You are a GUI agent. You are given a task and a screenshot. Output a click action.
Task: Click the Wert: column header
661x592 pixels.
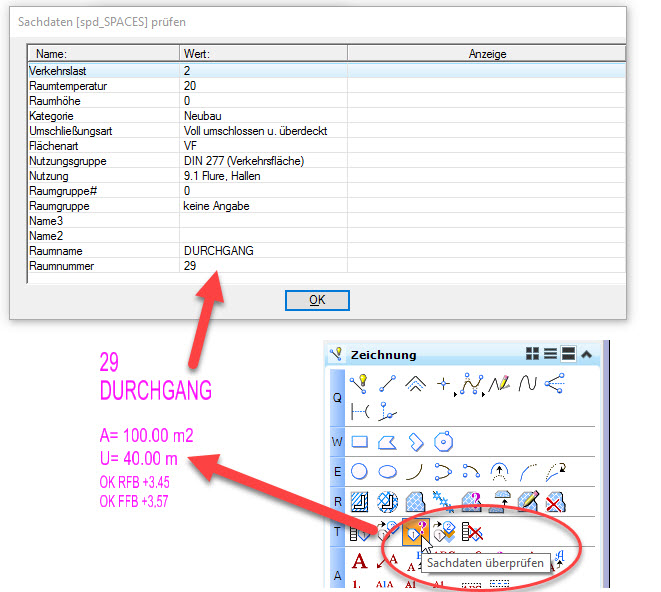(x=263, y=54)
